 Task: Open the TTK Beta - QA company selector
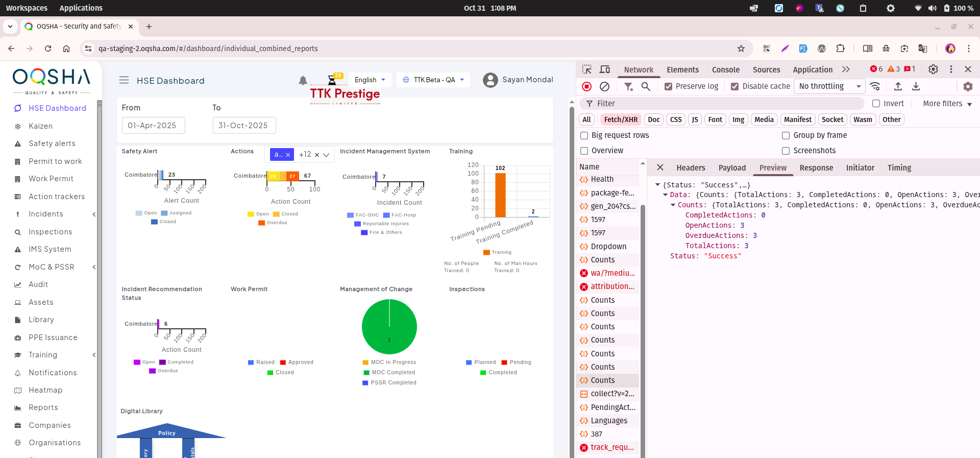(x=433, y=80)
